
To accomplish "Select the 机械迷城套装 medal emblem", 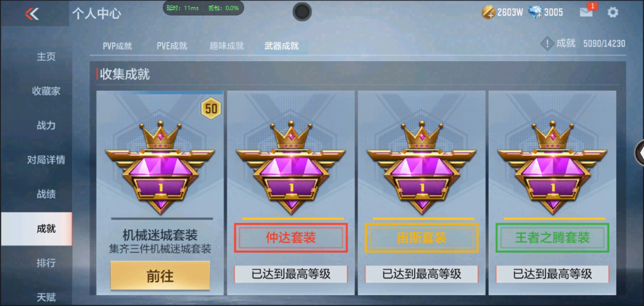I will pos(160,167).
